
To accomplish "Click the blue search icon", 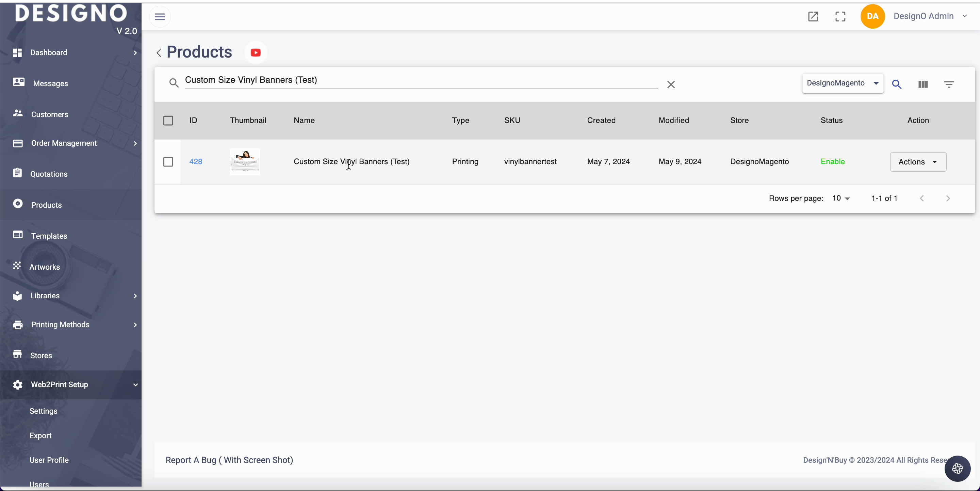I will click(897, 84).
